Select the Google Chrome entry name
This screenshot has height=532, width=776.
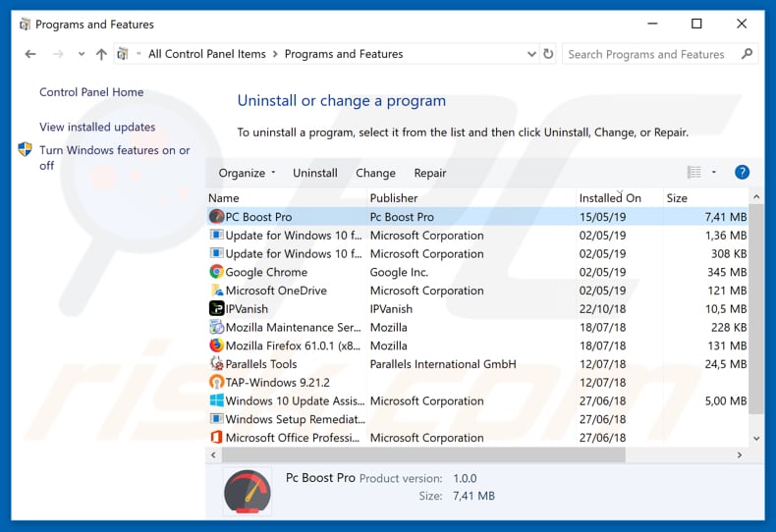pos(266,272)
